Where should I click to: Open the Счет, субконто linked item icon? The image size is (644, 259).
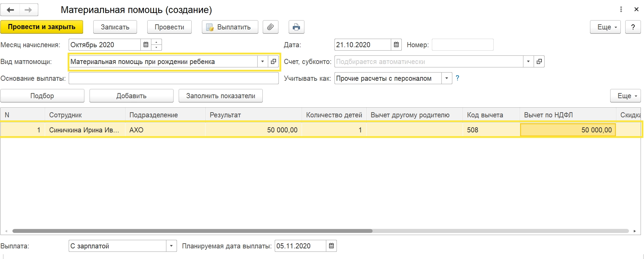(x=539, y=62)
